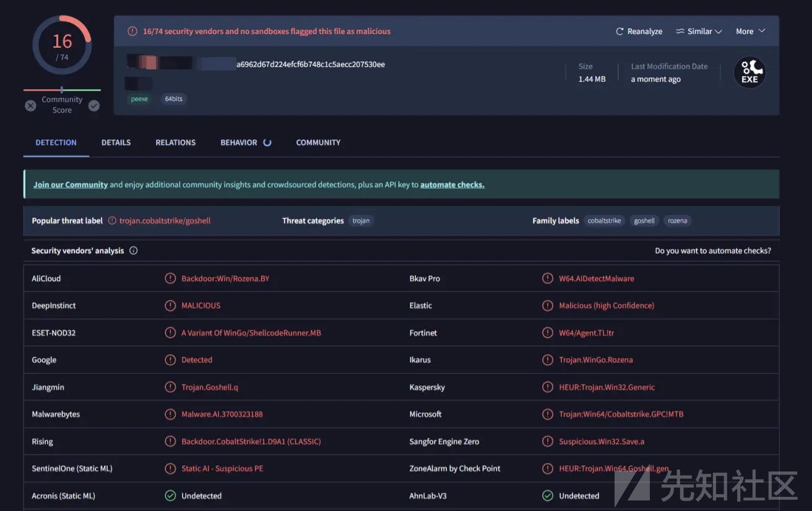Viewport: 812px width, 511px height.
Task: Click the Ikarus detection alert icon
Action: tap(548, 360)
